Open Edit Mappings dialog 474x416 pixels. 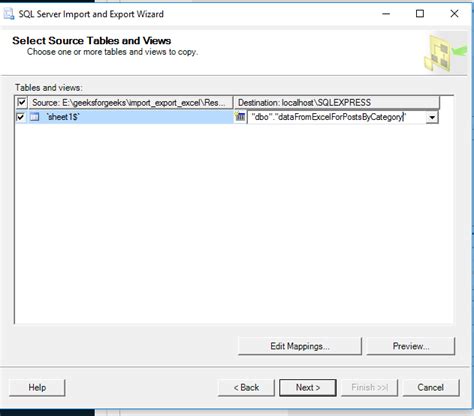(300, 346)
